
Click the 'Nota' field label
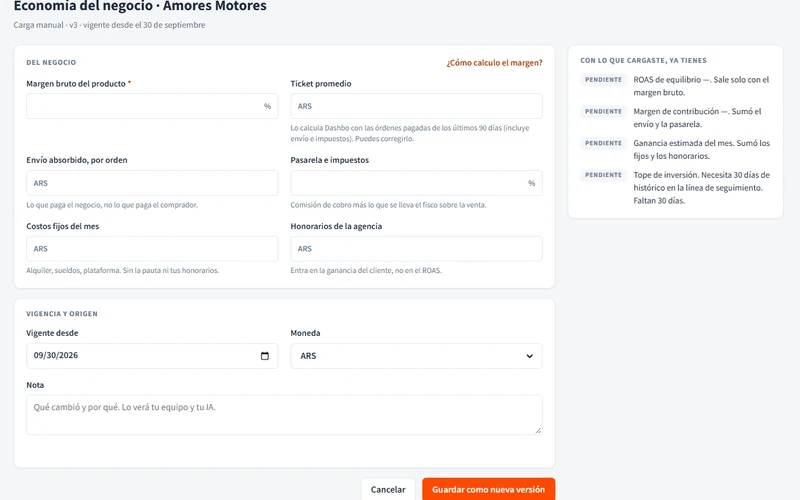[x=35, y=385]
